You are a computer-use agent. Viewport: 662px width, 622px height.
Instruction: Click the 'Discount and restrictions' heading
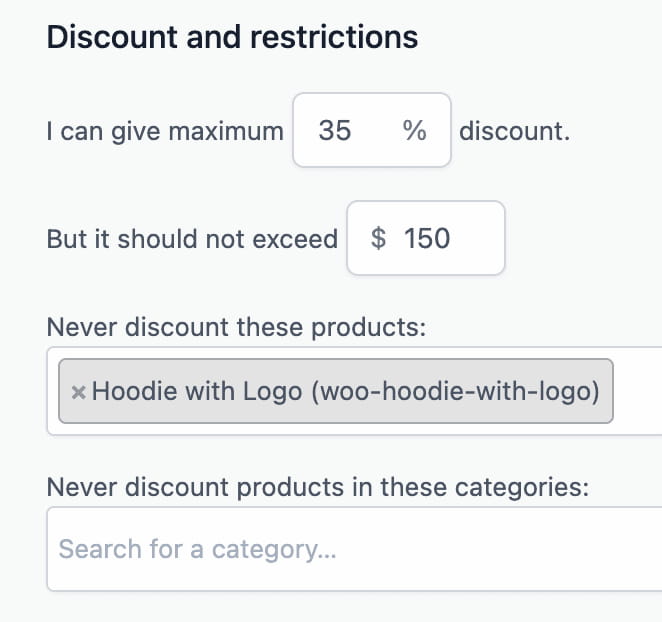click(x=232, y=38)
